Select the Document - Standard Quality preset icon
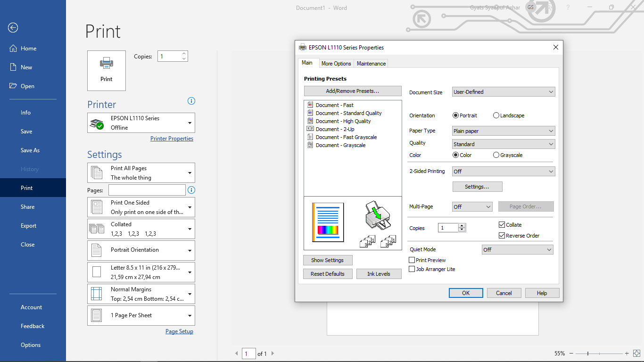Screen dimensions: 644x362 coord(310,113)
